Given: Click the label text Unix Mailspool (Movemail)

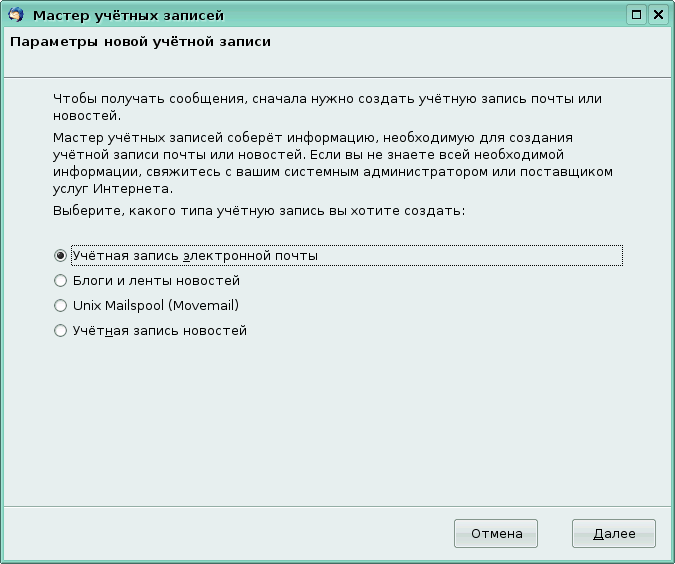Looking at the screenshot, I should [155, 306].
